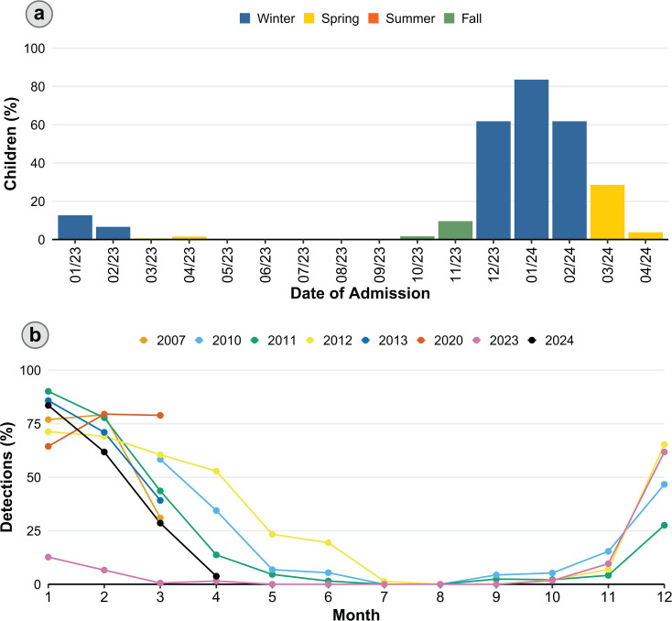
Task: Click the panel 'a' circle label
Action: [x=39, y=14]
